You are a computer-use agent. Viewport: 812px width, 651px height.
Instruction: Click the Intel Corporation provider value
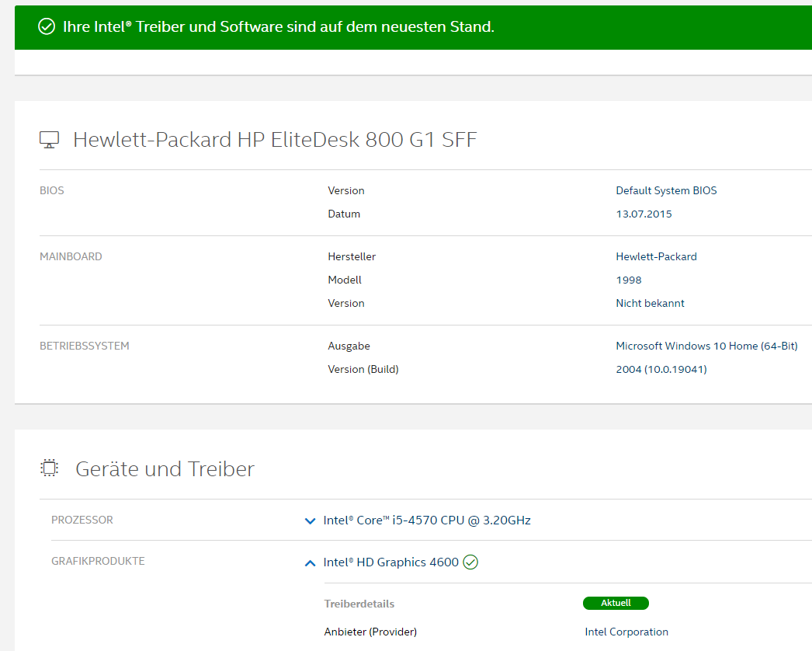tap(626, 632)
